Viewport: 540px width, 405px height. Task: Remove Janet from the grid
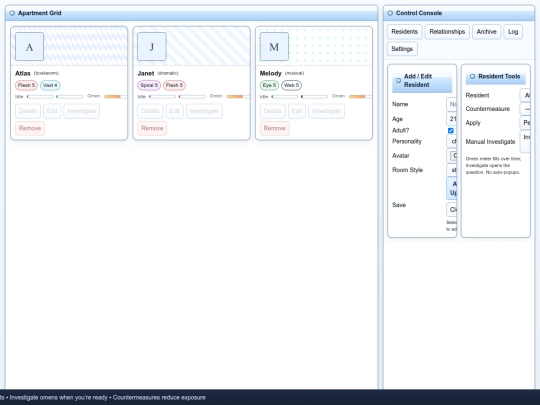coord(152,128)
